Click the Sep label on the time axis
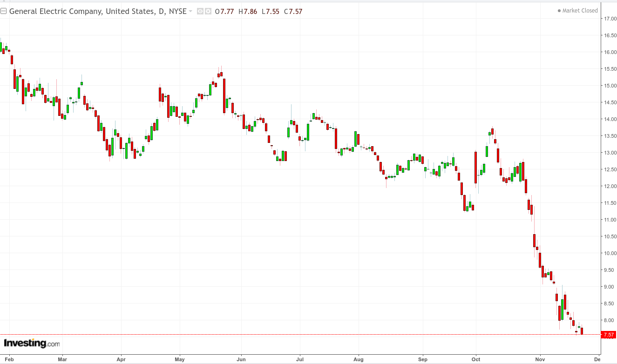The image size is (617, 364). point(422,359)
